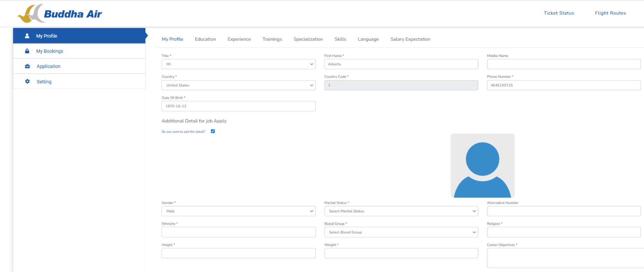This screenshot has width=644, height=272.
Task: Switch to the Skills tab
Action: click(x=340, y=39)
